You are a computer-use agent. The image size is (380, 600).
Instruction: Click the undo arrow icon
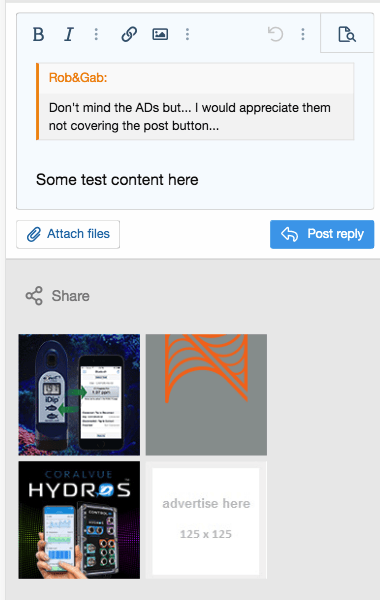click(275, 34)
